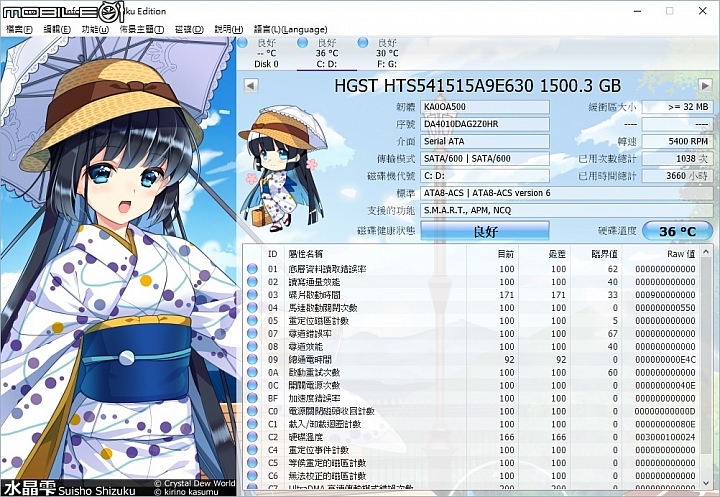The height and width of the screenshot is (497, 720).
Task: Click the SATA/600 | SATA/600 transfer mode field
Action: click(485, 159)
